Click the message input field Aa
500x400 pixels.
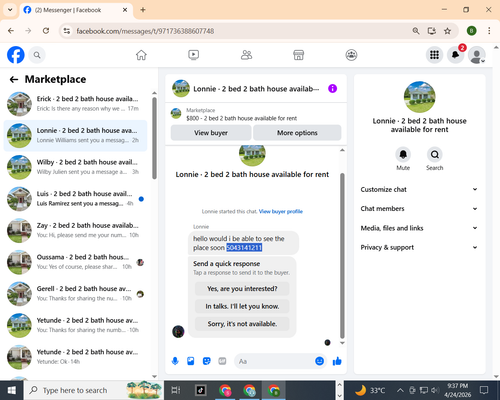point(273,361)
